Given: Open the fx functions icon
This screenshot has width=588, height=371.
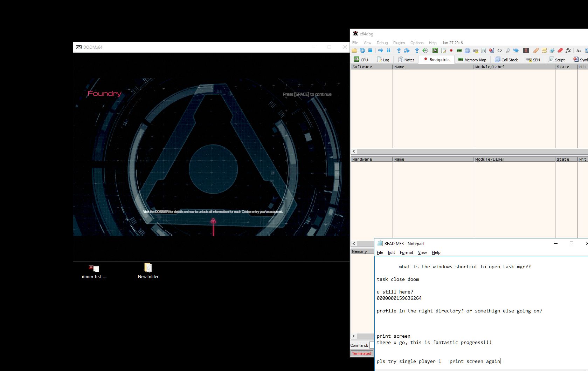Looking at the screenshot, I should click(x=568, y=50).
